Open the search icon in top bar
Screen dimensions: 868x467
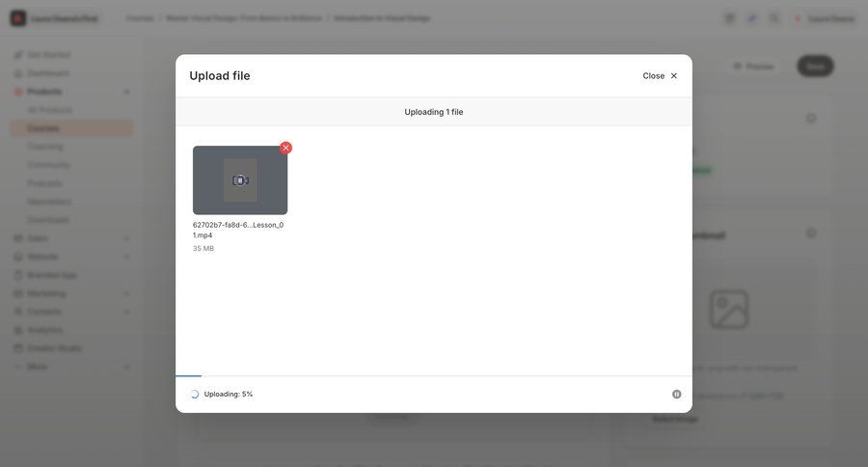point(774,18)
